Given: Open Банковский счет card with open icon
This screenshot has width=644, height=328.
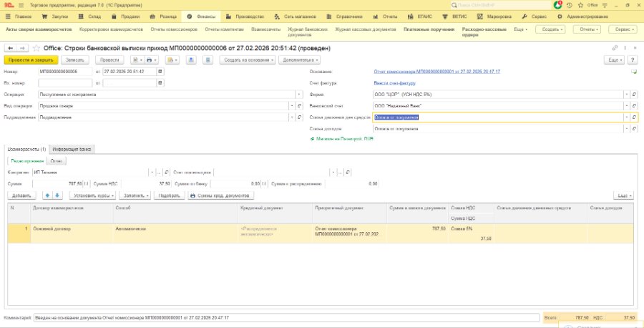Looking at the screenshot, I should 635,106.
